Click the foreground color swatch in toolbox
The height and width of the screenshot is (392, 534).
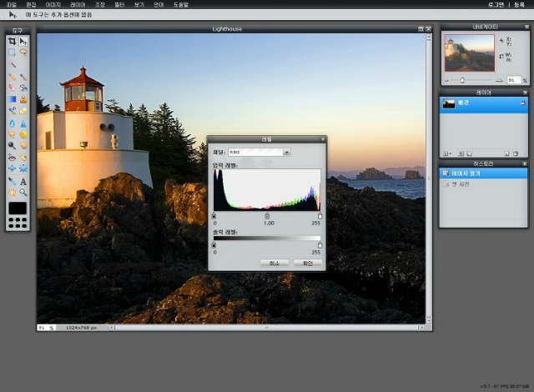[17, 208]
